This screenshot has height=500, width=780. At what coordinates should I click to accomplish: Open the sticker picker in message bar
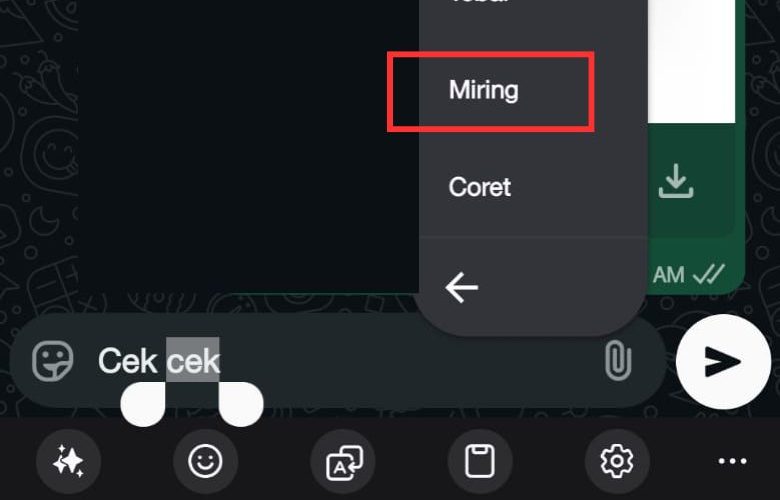tap(52, 361)
